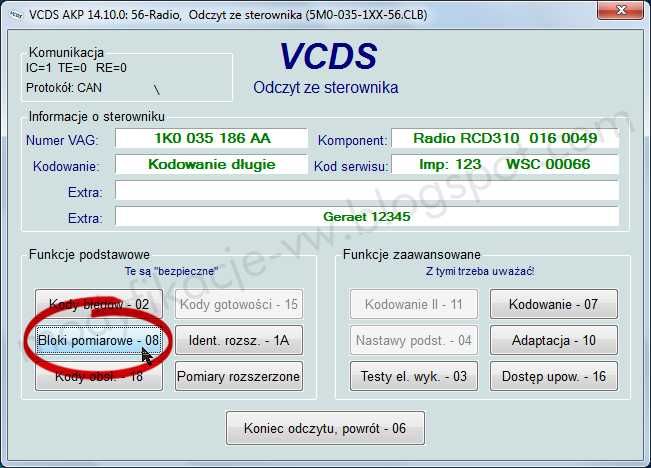This screenshot has height=468, width=651.
Task: Click the VCDS title bar icon
Action: [x=15, y=15]
